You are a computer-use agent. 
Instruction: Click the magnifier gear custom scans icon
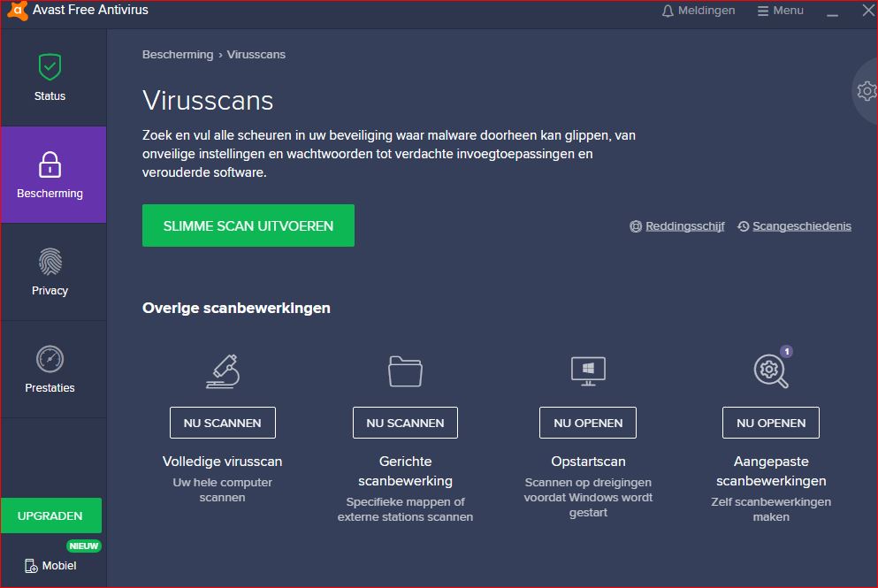pos(770,371)
